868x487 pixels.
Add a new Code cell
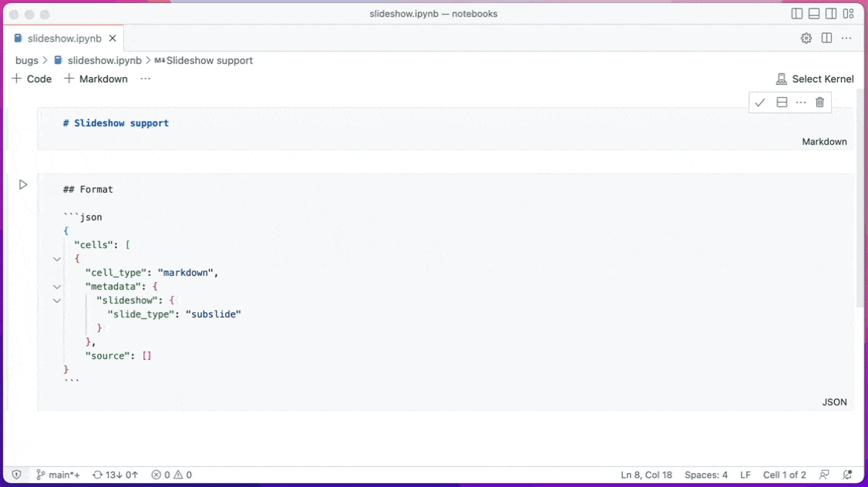[32, 79]
